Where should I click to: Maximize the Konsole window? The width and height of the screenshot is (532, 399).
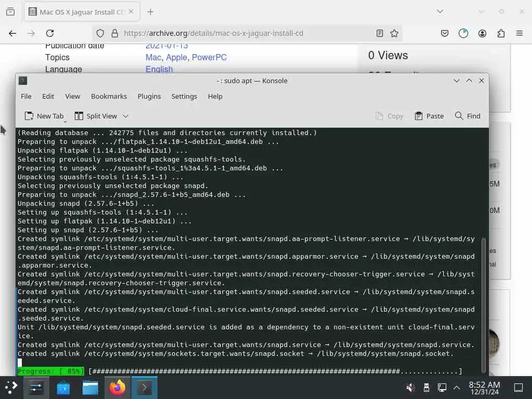469,81
